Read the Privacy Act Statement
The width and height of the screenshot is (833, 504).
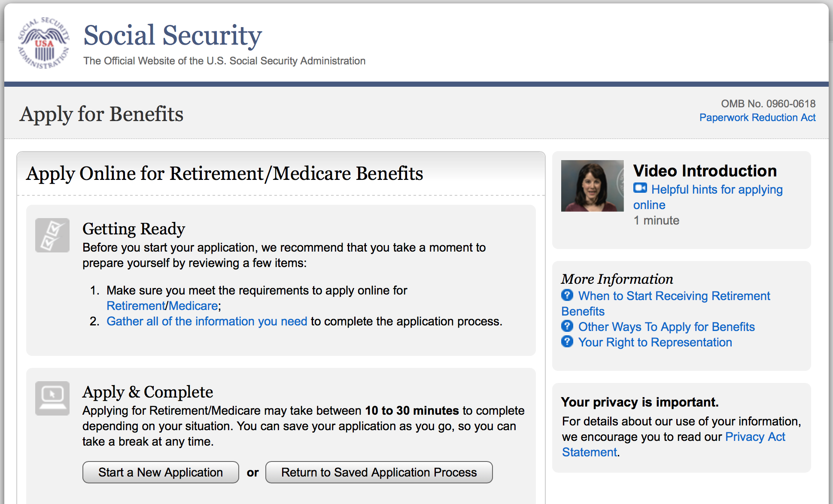click(755, 437)
